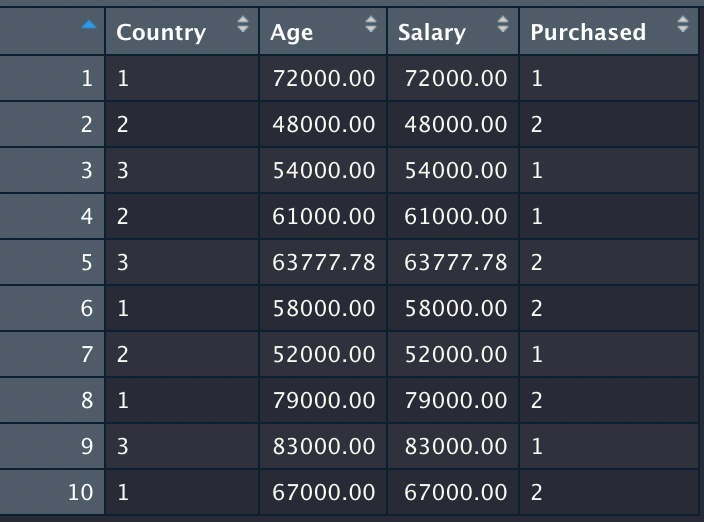
Task: Click Age cell 61000.00 in row 4
Action: point(324,216)
